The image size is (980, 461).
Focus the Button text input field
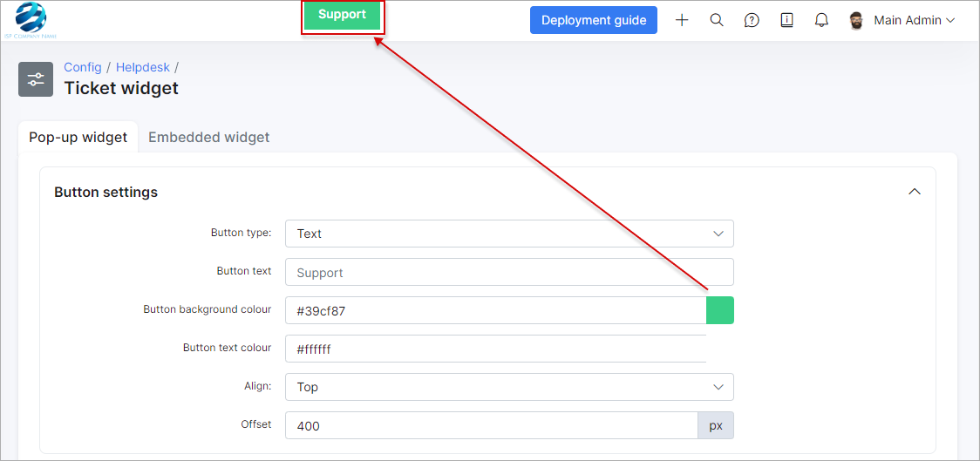509,272
